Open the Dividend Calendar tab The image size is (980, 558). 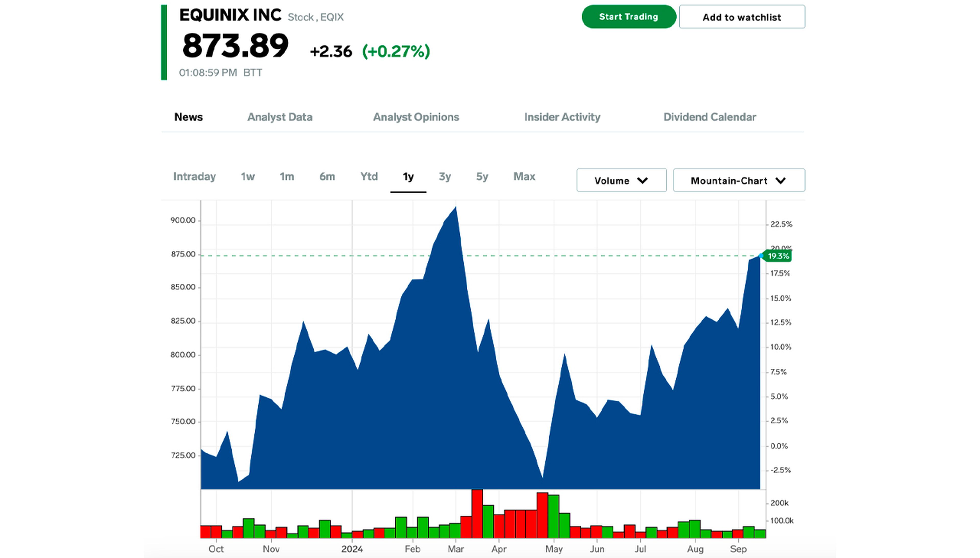pos(709,117)
